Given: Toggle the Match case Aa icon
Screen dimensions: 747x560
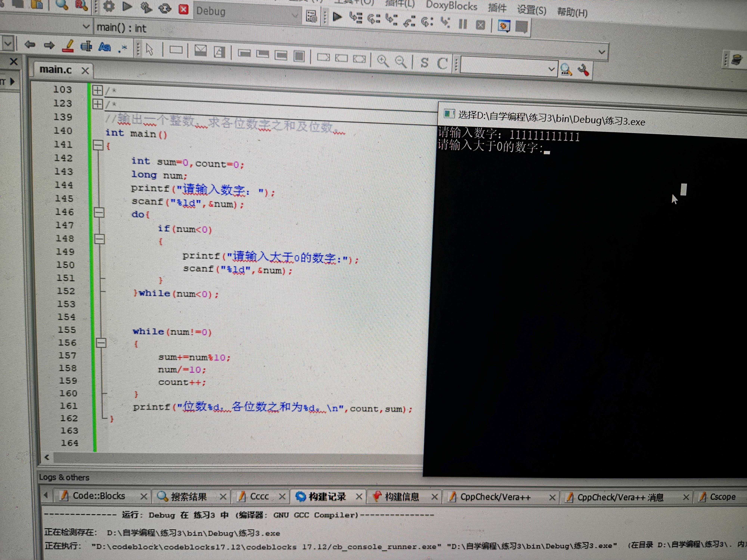Looking at the screenshot, I should click(x=105, y=47).
